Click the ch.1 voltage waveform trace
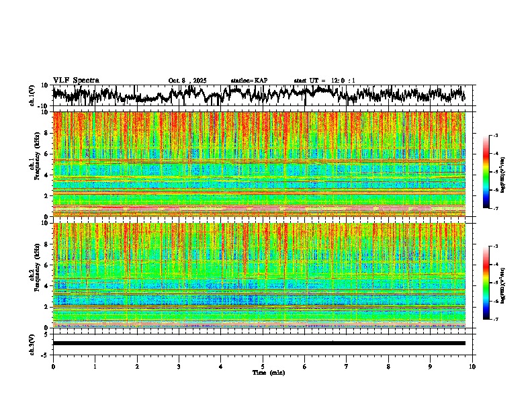 259,94
